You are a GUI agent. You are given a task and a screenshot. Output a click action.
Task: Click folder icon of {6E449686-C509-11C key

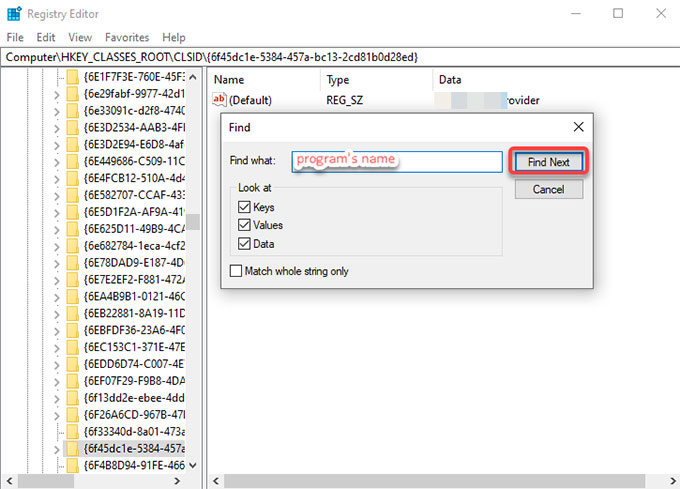[72, 161]
